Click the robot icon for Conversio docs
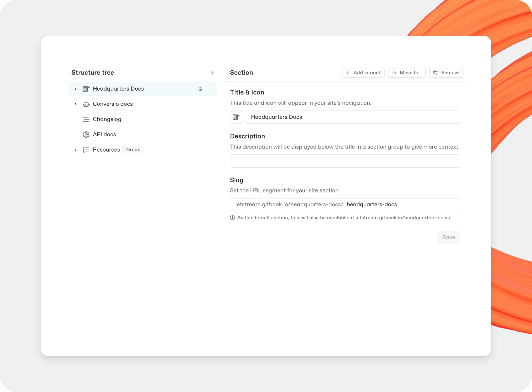532x392 pixels. click(x=86, y=104)
